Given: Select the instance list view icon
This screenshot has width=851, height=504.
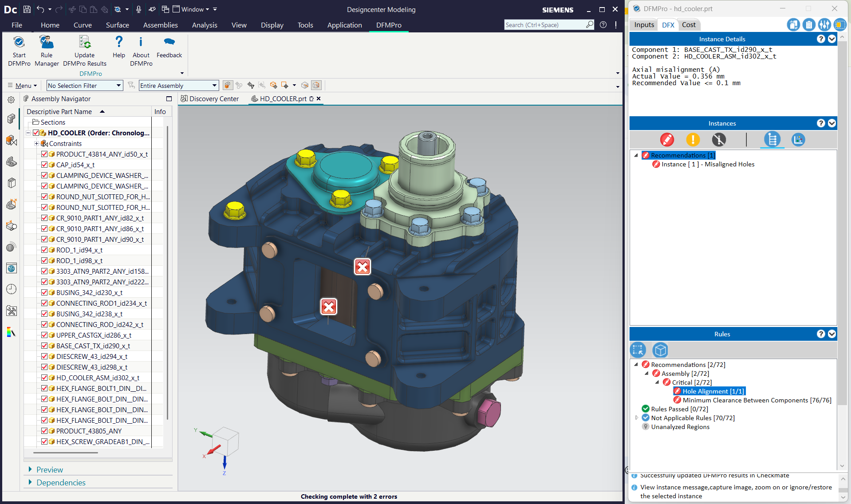Looking at the screenshot, I should 772,140.
